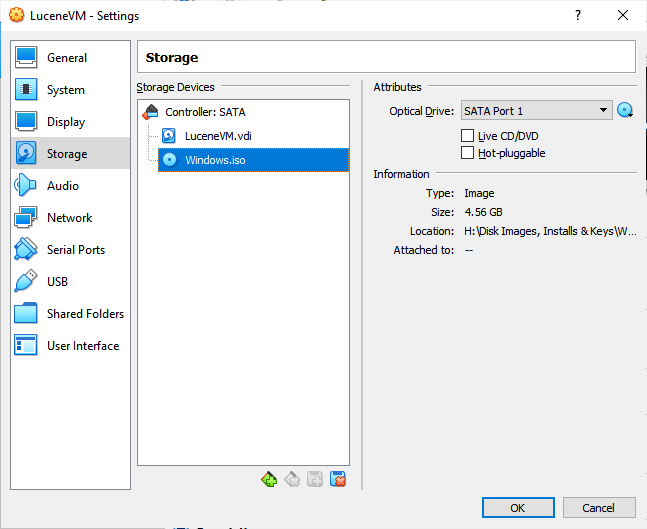Image resolution: width=647 pixels, height=529 pixels.
Task: Go to the Audio settings page
Action: (62, 186)
